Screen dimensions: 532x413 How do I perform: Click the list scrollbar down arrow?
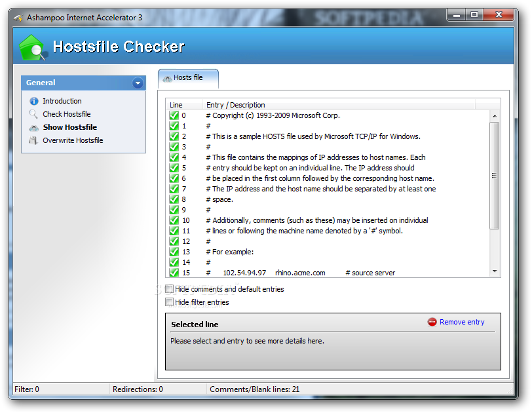(495, 271)
